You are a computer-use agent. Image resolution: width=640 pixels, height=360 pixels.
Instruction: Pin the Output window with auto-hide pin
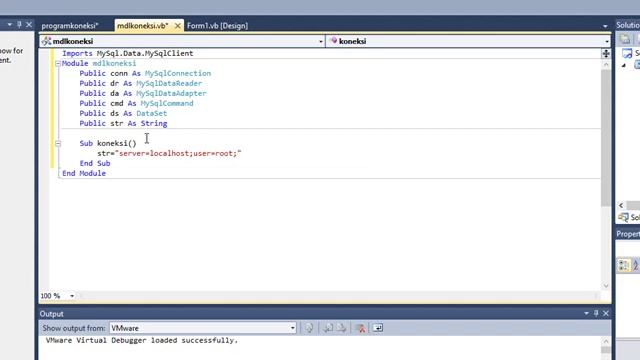pos(596,313)
